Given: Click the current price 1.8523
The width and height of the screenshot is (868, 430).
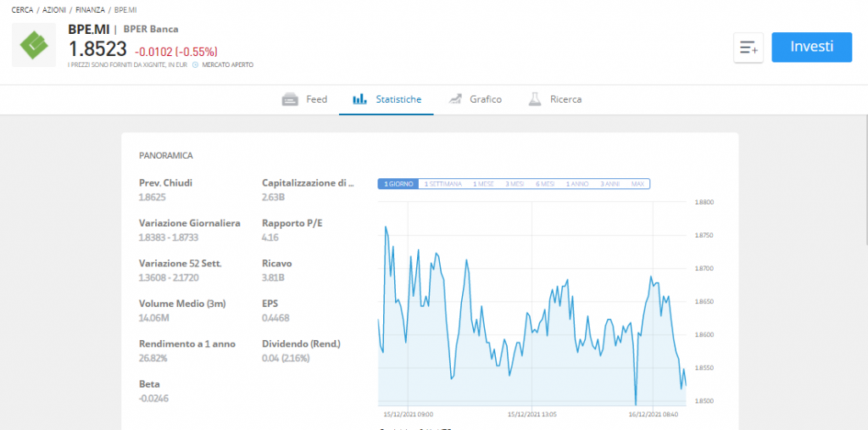Looking at the screenshot, I should [x=97, y=49].
